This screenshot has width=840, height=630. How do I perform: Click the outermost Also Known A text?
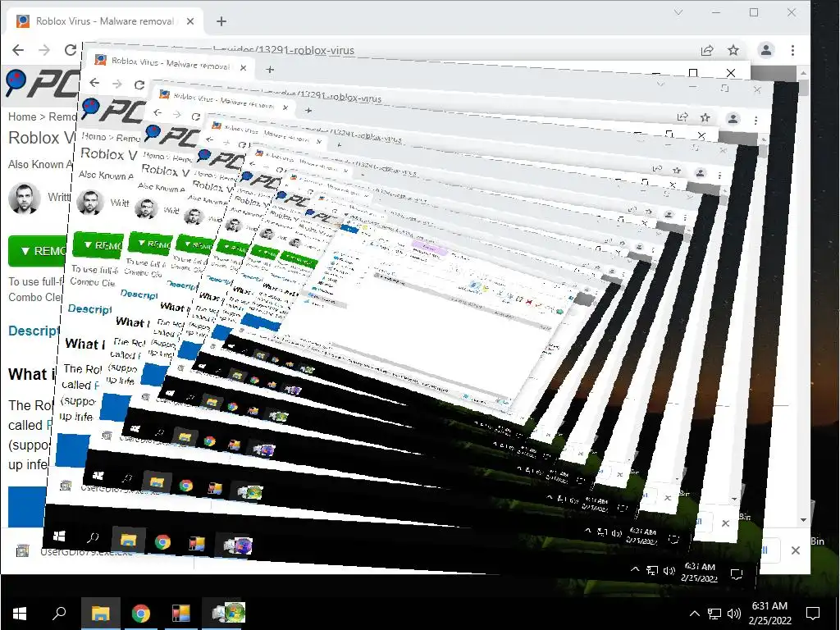tap(40, 164)
